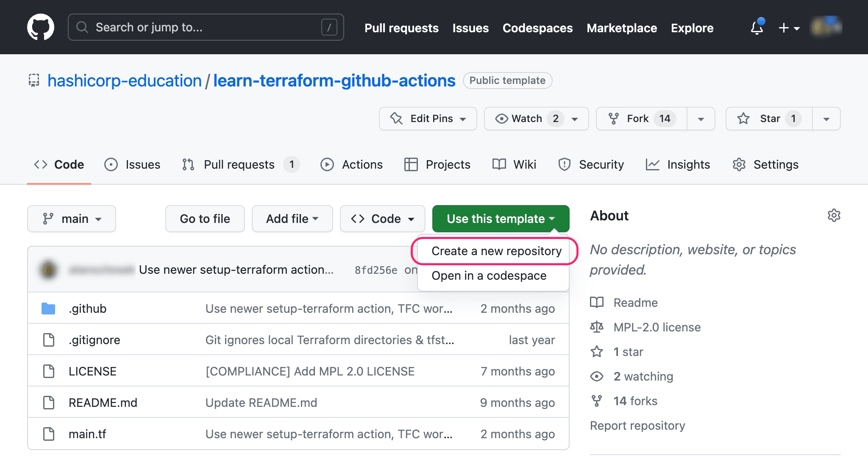
Task: Open the latest commit message link
Action: pyautogui.click(x=236, y=270)
